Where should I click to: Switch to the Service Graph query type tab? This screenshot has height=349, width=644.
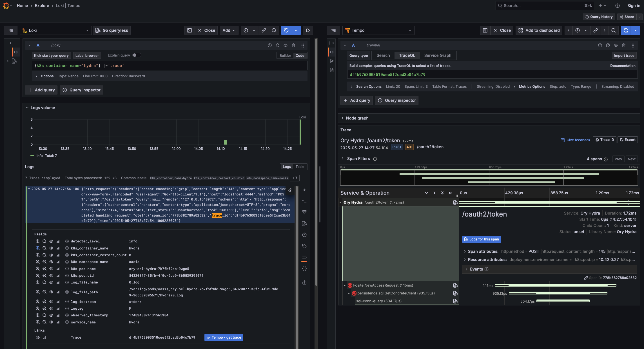438,55
